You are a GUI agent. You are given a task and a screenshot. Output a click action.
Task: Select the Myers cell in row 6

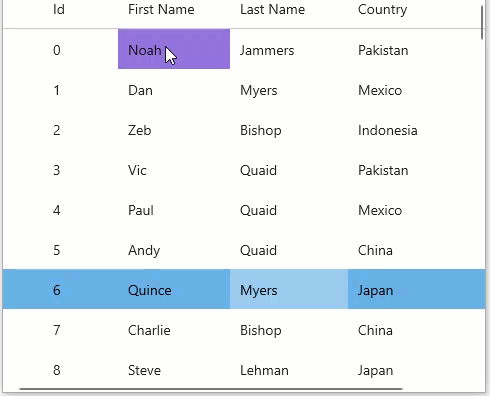(289, 289)
